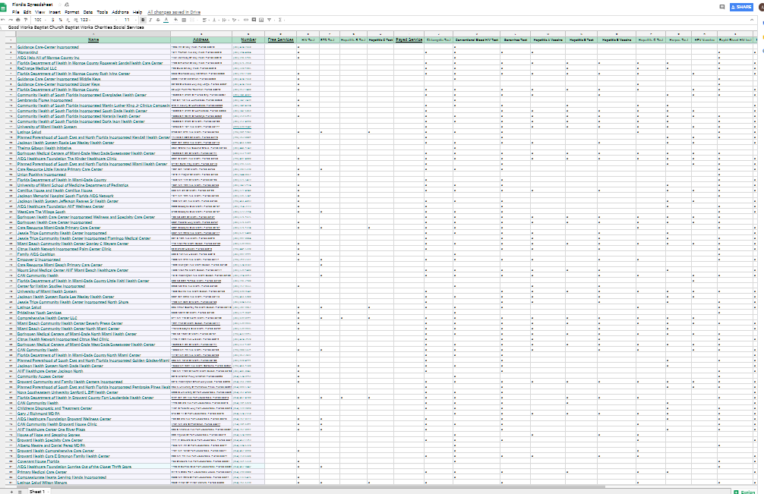The image size is (764, 494).
Task: Collapse the toolbar with the chevron
Action: point(751,20)
